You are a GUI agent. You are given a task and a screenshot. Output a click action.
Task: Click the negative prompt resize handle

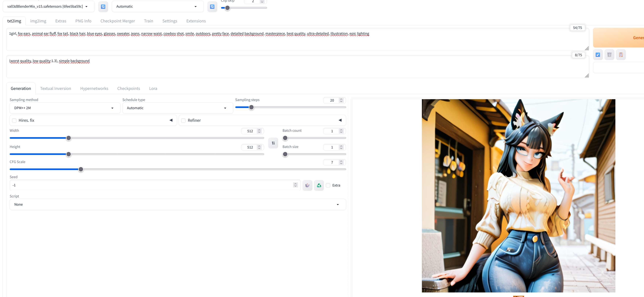[587, 76]
